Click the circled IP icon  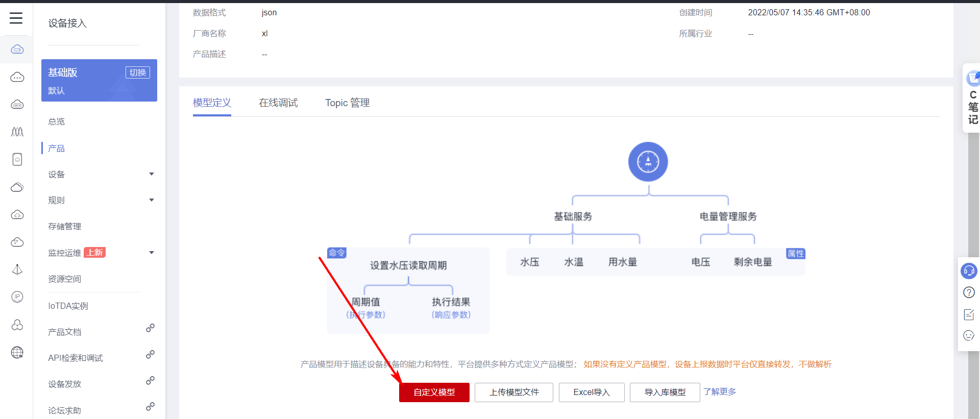tap(17, 297)
